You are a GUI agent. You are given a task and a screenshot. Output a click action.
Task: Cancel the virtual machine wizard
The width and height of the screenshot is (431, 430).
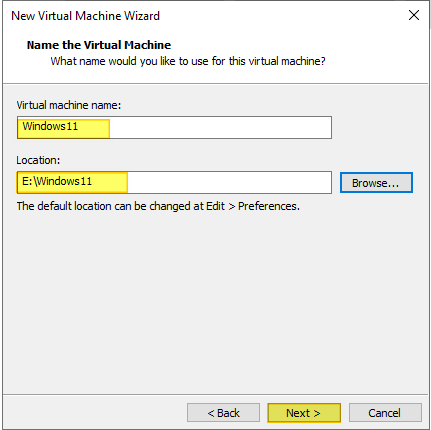tap(385, 413)
